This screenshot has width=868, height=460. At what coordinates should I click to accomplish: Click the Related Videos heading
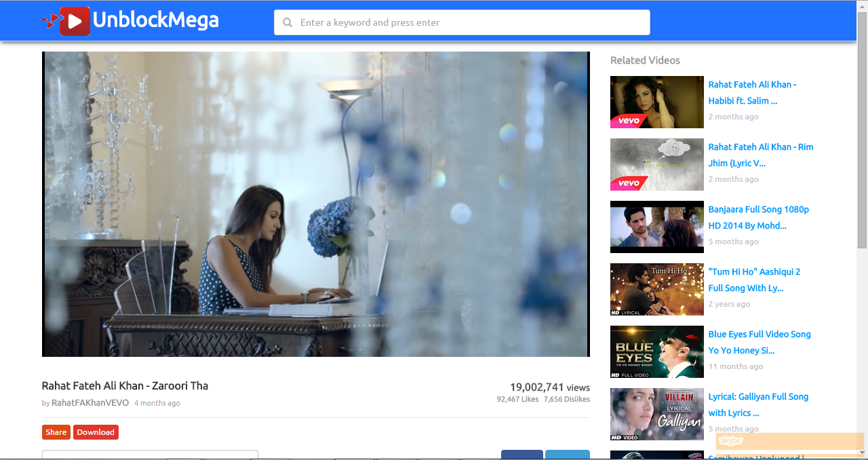coord(645,60)
